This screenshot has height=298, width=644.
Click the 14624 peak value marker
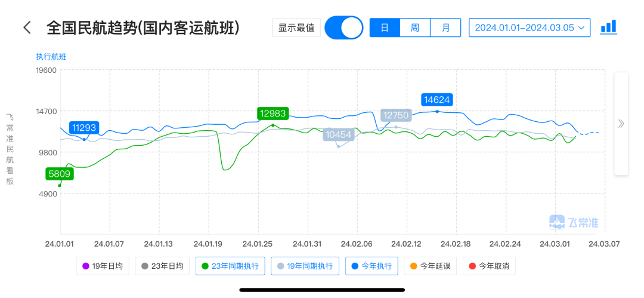[437, 100]
